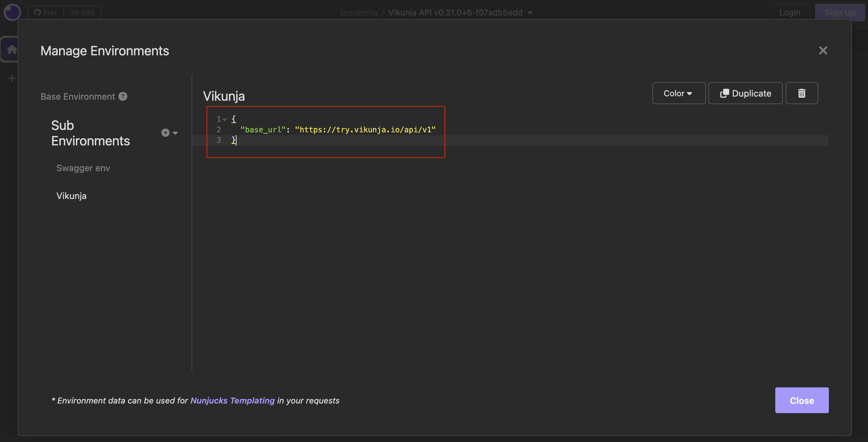Screen dimensions: 868x442
Task: Close the Manage Environments dialog with X
Action: [823, 51]
